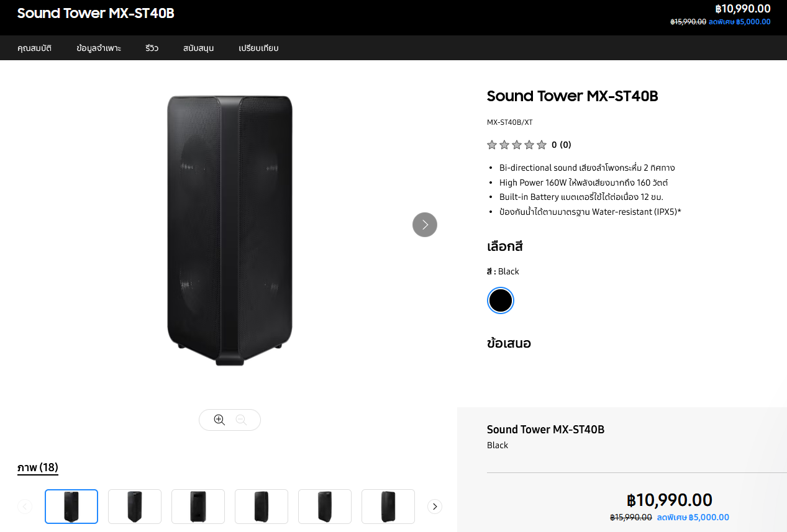Click the zoom in magnifier icon
The width and height of the screenshot is (787, 532).
pos(219,420)
